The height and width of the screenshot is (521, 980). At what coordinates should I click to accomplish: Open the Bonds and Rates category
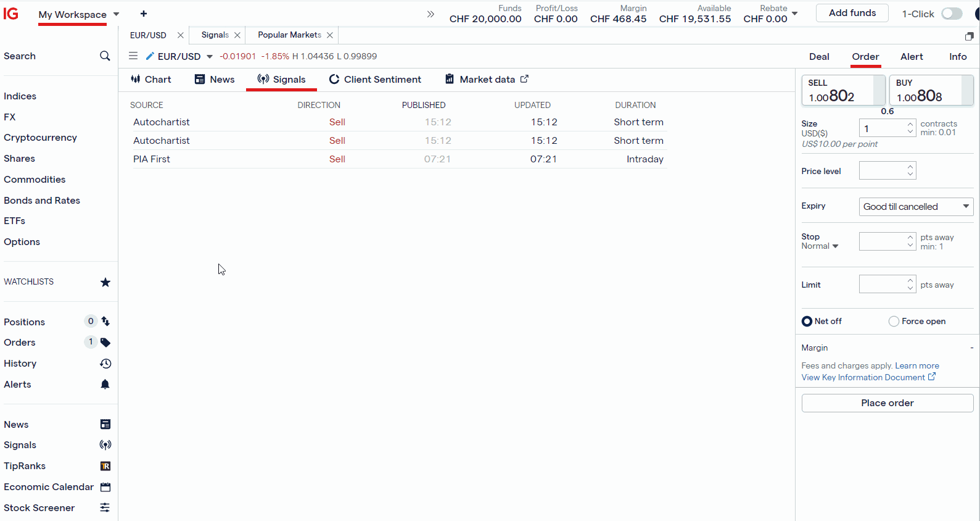(42, 201)
